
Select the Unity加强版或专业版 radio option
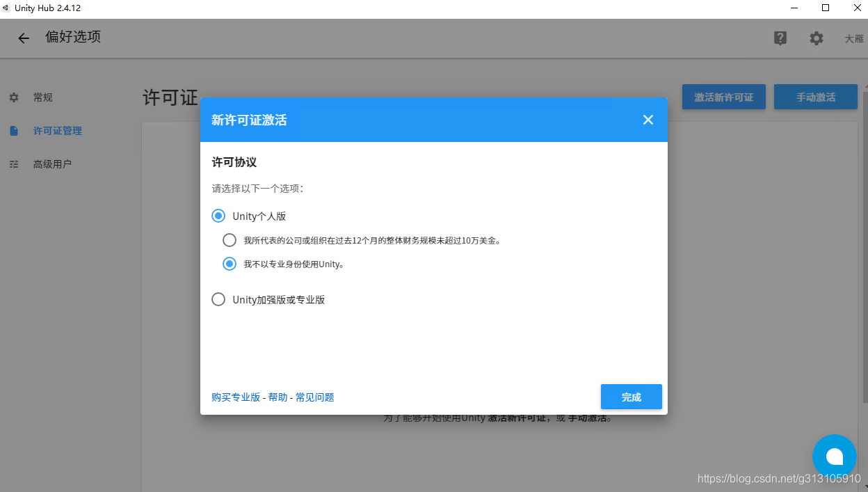tap(218, 300)
